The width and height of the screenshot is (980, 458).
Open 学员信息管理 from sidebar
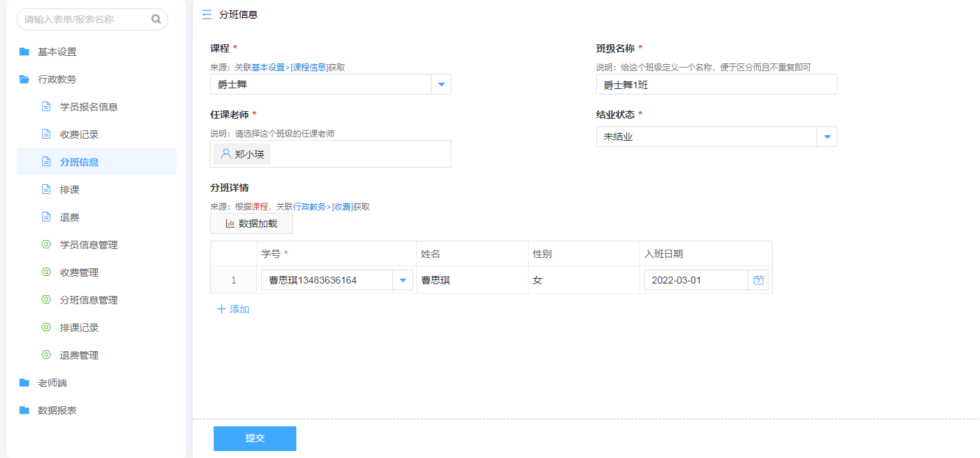click(x=88, y=245)
